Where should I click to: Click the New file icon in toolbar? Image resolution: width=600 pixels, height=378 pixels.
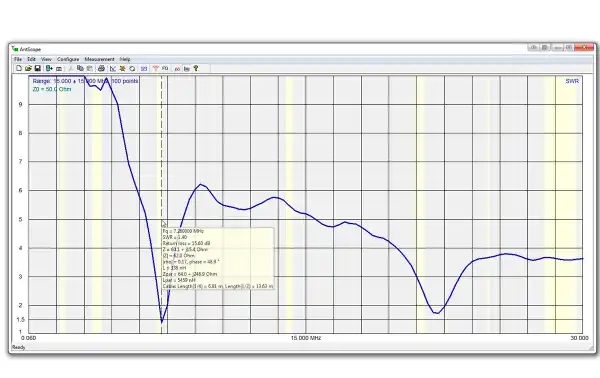coord(19,68)
